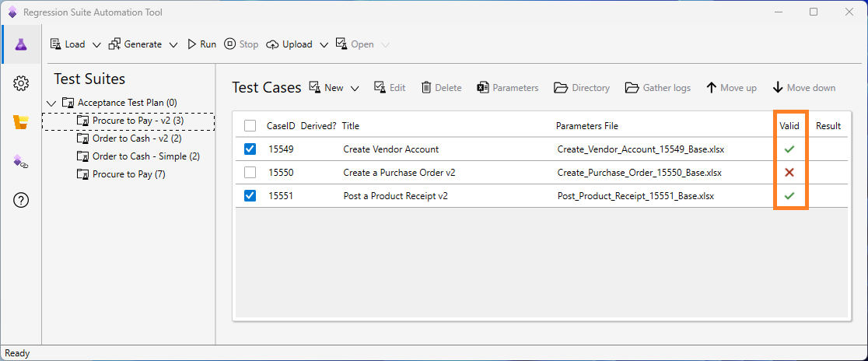Open the help question mark icon
868x361 pixels.
pyautogui.click(x=21, y=200)
